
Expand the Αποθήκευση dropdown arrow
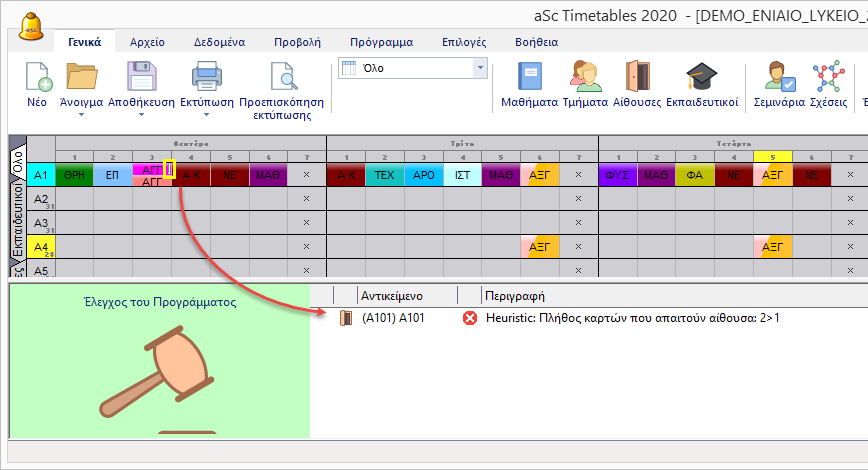click(142, 114)
